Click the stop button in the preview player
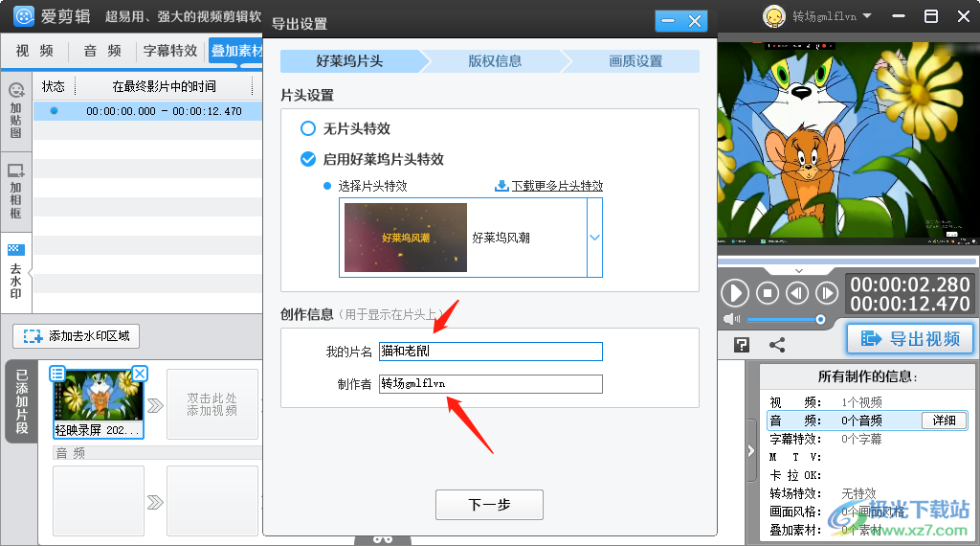Screen dimensions: 980x546 click(768, 293)
